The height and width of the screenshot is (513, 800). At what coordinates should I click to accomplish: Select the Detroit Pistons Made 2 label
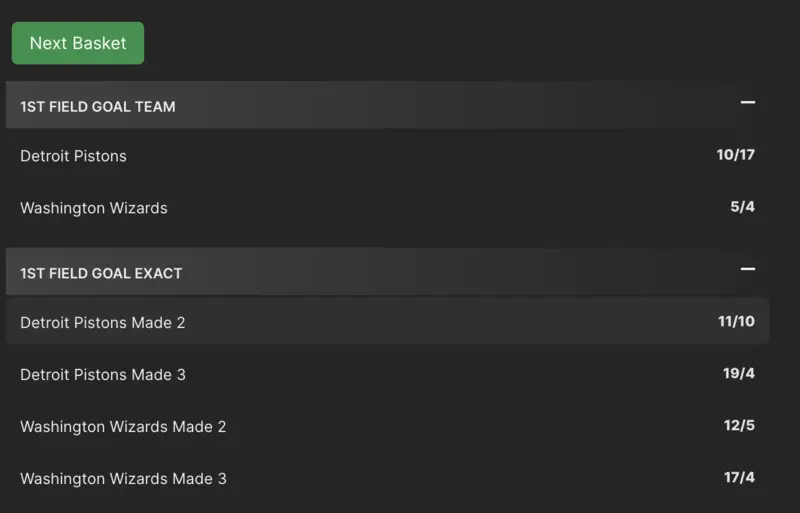[103, 323]
